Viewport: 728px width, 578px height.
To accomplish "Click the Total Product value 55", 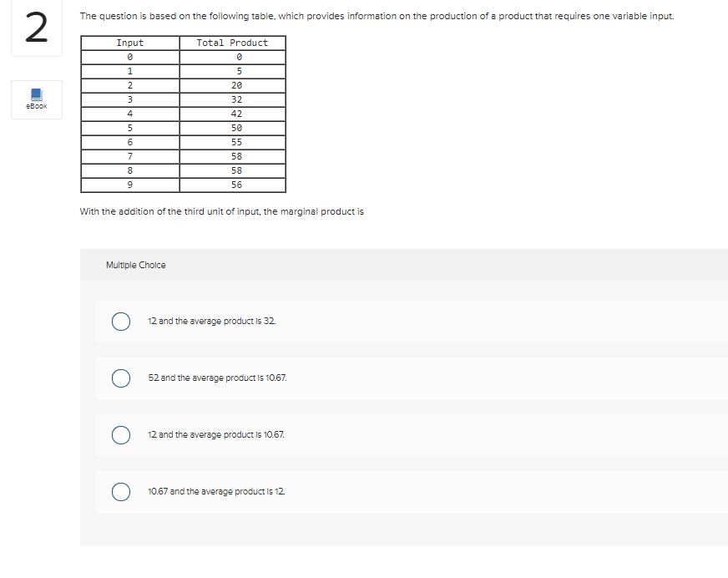I will click(x=235, y=142).
